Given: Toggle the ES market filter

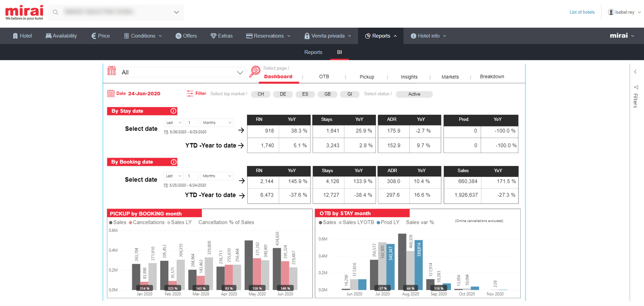Looking at the screenshot, I should [x=305, y=94].
